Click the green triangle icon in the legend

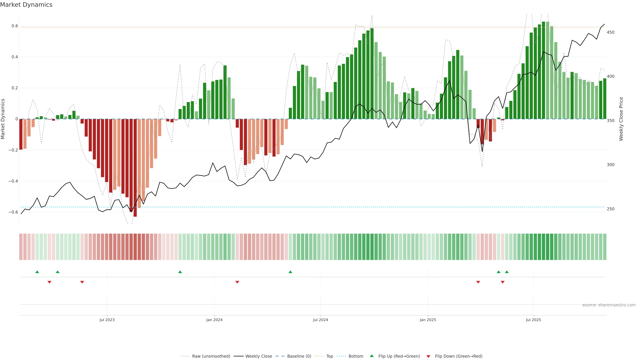point(372,356)
